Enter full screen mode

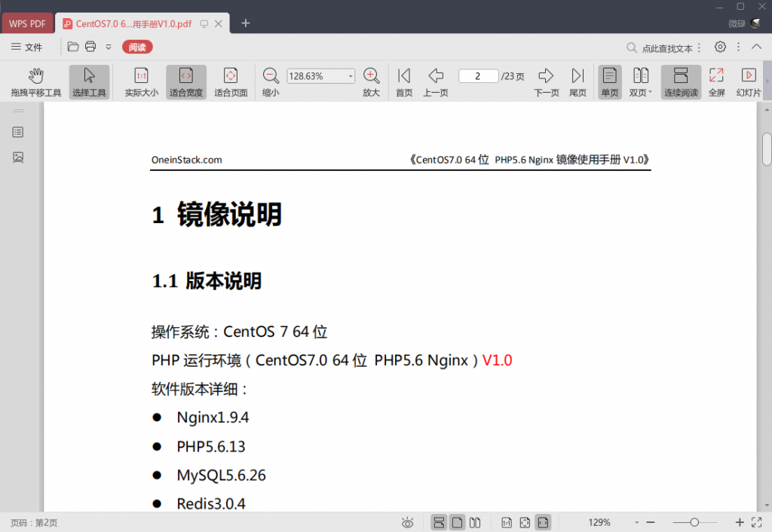[x=716, y=82]
